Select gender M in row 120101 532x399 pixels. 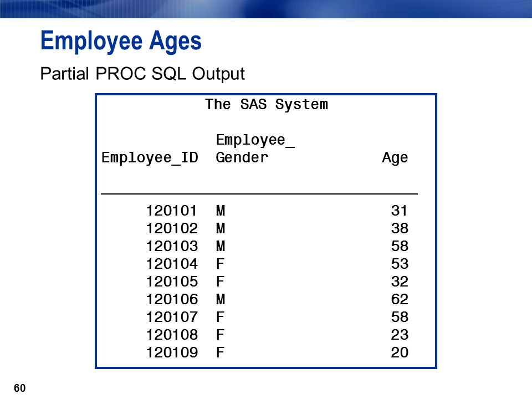[x=221, y=211]
